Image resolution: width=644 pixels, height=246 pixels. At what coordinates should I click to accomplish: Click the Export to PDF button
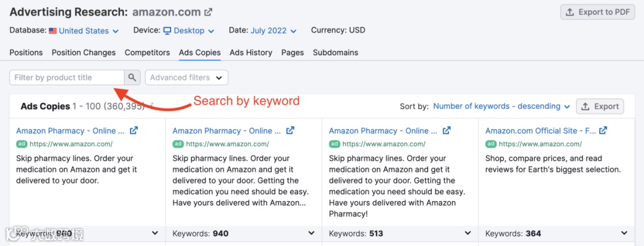coord(597,12)
